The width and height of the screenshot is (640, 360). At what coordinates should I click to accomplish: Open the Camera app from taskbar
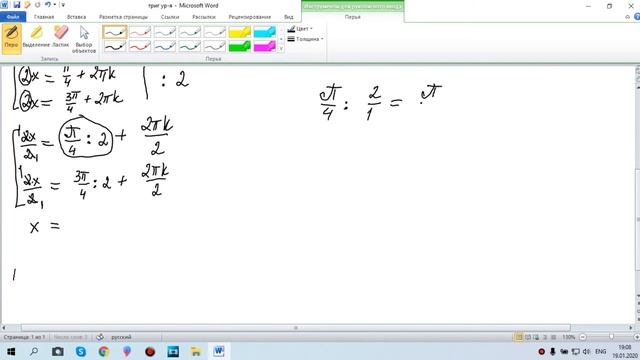(58, 351)
